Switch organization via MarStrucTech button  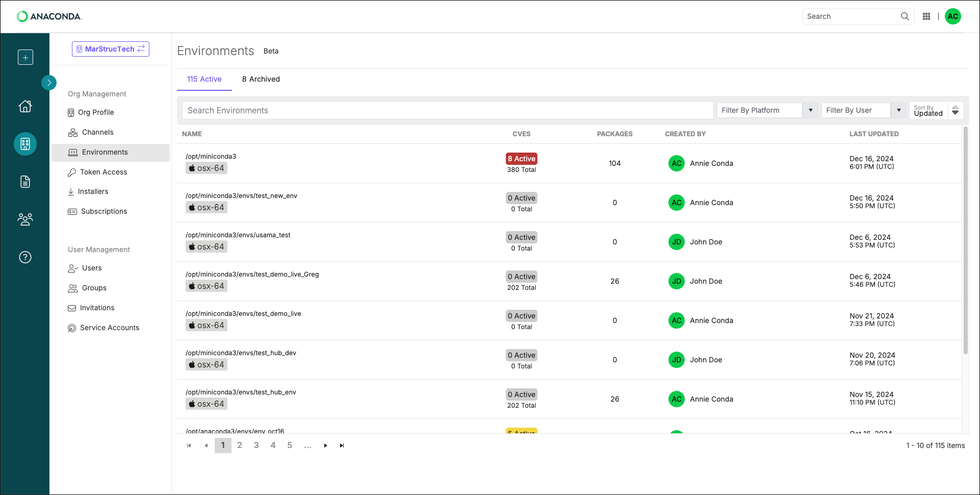pyautogui.click(x=111, y=49)
